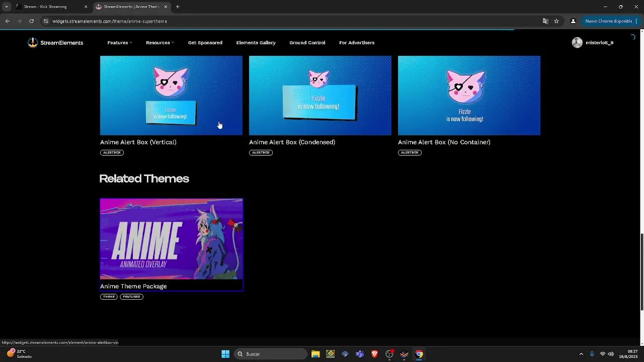Screen dimensions: 644x362
Task: Click ALERTBOX tag under No Container alert box
Action: [410, 152]
